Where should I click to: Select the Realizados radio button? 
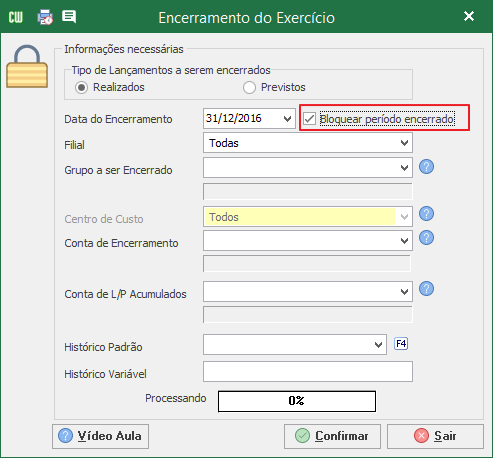click(81, 88)
